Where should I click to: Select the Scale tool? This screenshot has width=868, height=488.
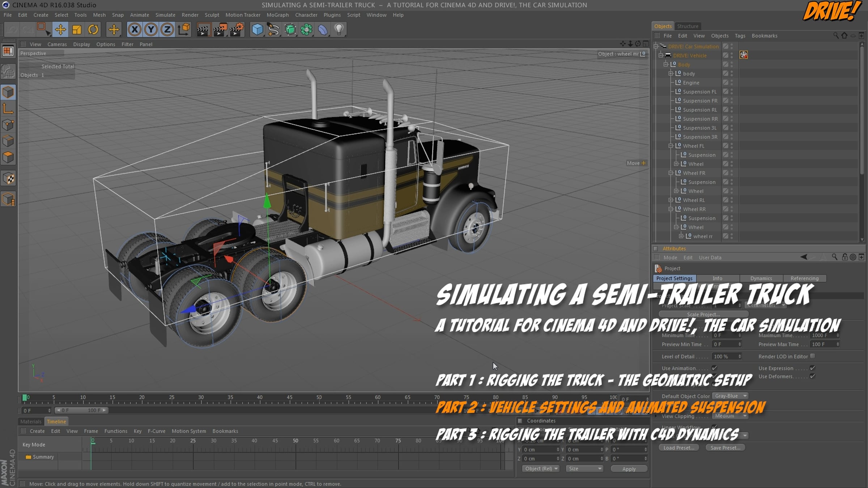tap(77, 30)
